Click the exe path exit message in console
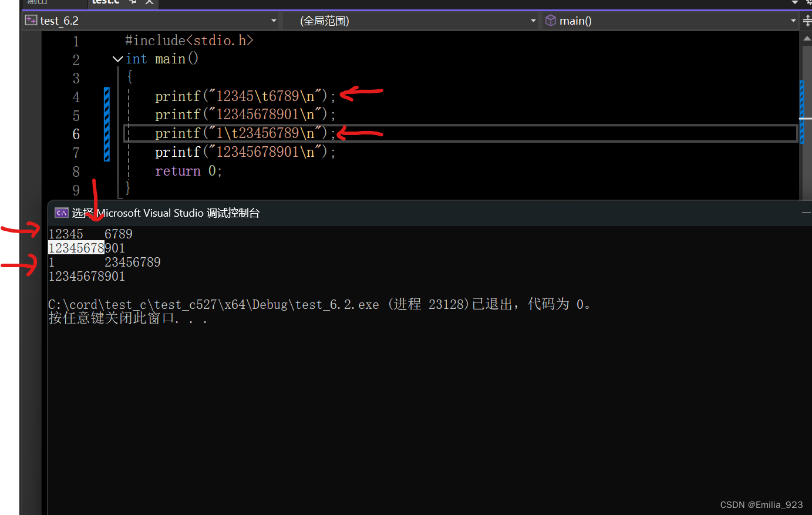812x515 pixels. tap(319, 304)
